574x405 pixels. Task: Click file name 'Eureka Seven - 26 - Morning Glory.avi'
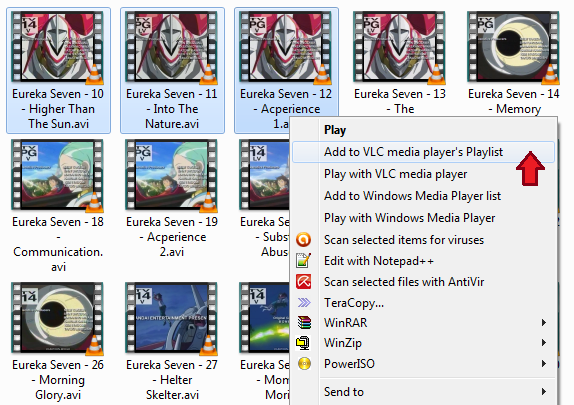coord(58,380)
